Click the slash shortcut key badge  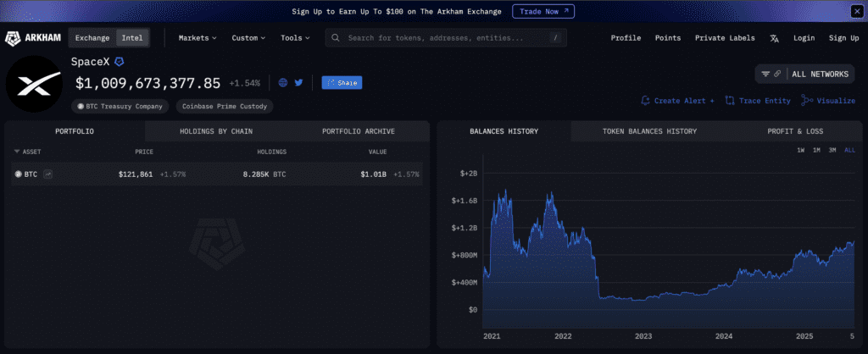555,38
